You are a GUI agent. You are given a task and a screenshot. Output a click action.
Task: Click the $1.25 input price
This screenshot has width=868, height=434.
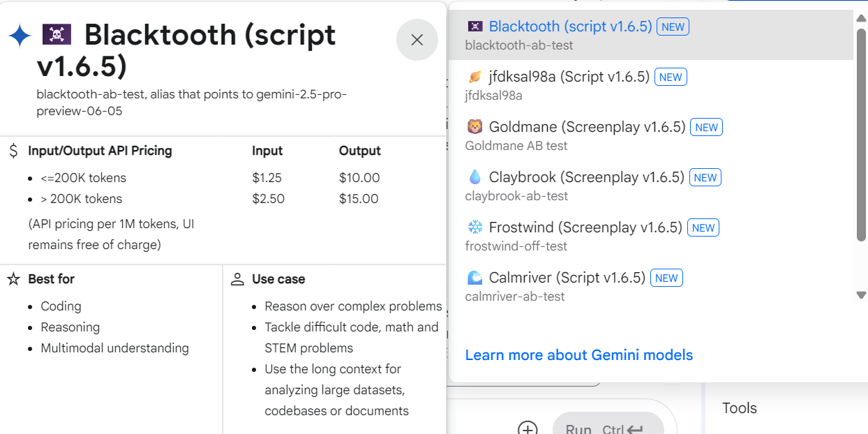267,178
